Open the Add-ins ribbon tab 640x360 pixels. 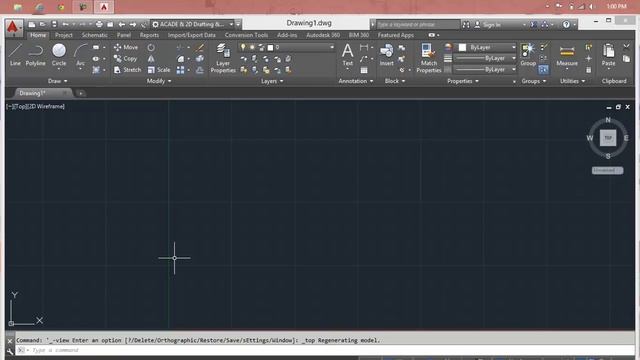287,35
